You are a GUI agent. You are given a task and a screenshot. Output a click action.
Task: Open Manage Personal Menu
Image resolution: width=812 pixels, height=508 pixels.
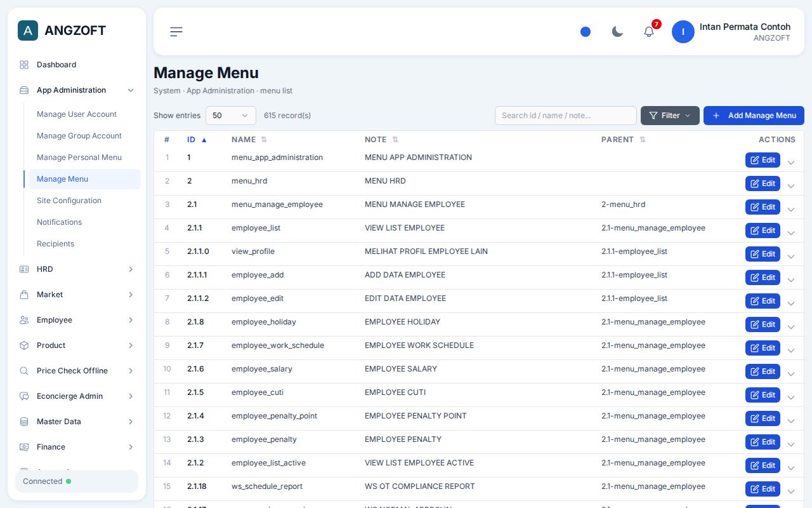[x=85, y=157]
